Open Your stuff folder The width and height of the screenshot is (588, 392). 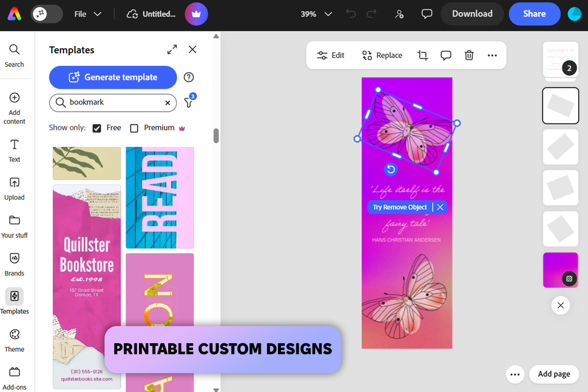[14, 227]
